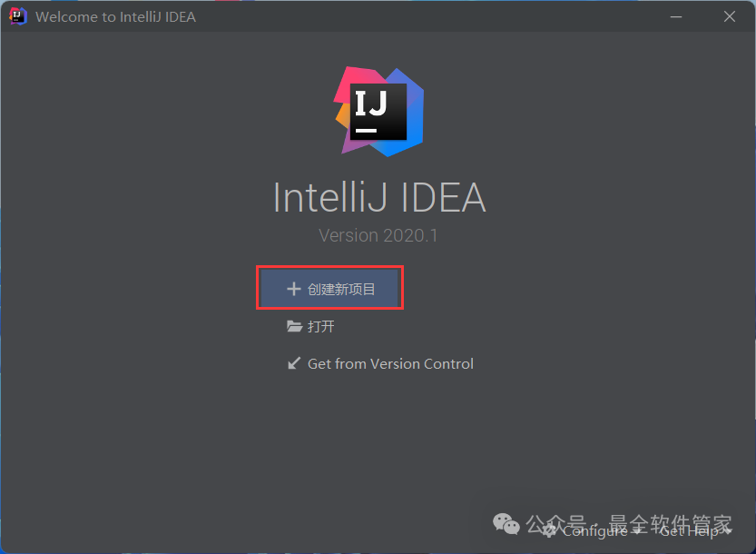
Task: Click the folder icon next to 打开
Action: pyautogui.click(x=294, y=326)
